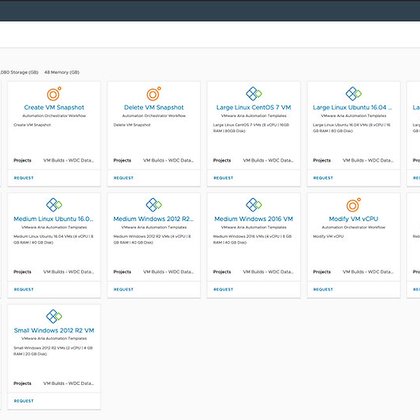This screenshot has width=420, height=420.
Task: Request the Medium Windows 2016 VM
Action: tap(223, 289)
